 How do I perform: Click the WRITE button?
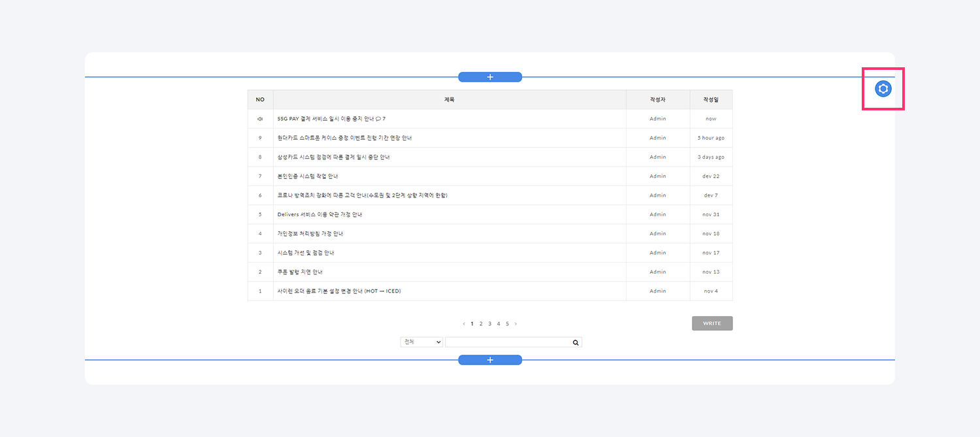(x=712, y=323)
